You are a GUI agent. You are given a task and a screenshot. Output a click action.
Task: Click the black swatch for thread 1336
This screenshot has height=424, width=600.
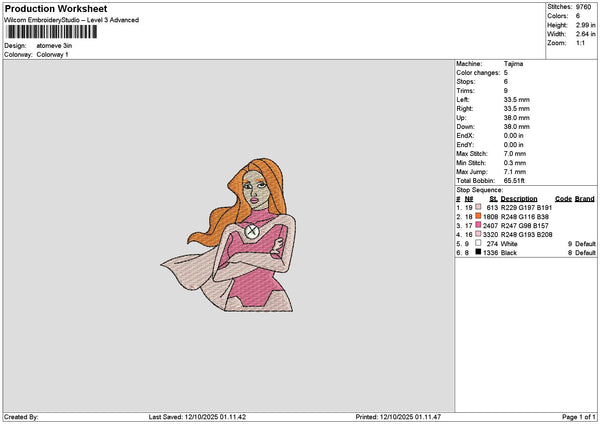478,252
